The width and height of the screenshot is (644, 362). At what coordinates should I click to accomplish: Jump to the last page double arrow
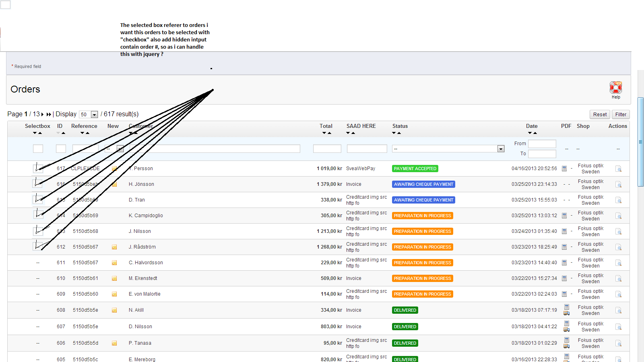(49, 115)
